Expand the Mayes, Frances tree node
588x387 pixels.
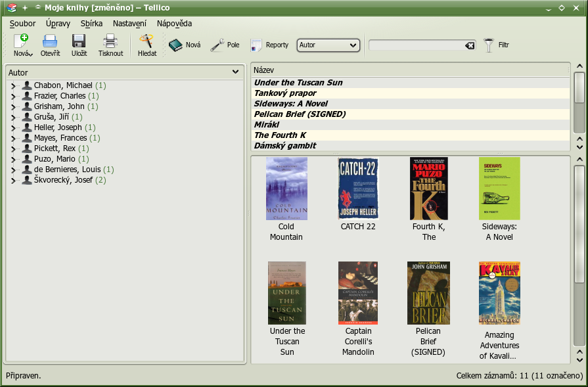(x=13, y=139)
